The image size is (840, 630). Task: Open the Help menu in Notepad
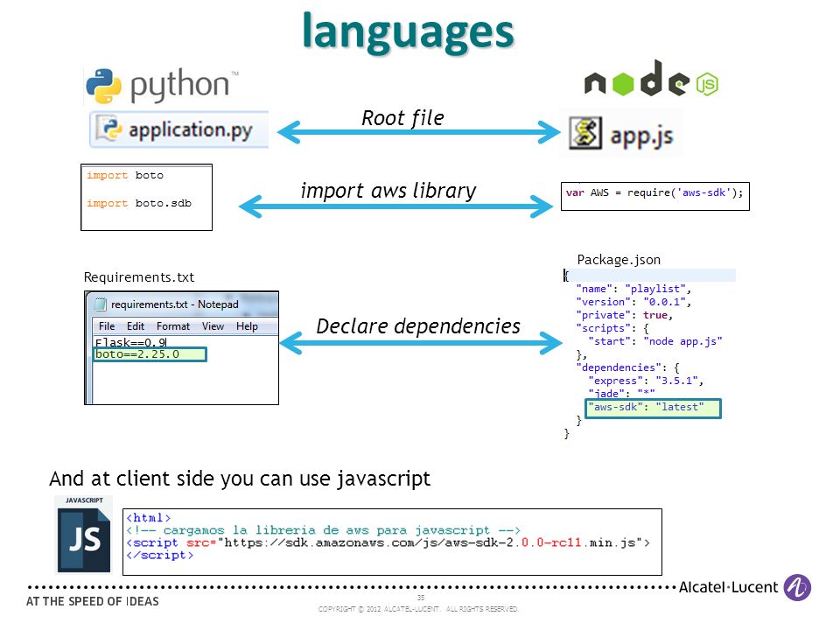[247, 326]
